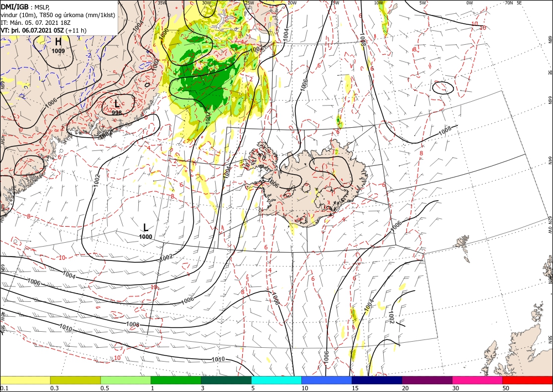The height and width of the screenshot is (392, 553).
Task: Click the '35W' longitude label
Action: tap(162, 3)
